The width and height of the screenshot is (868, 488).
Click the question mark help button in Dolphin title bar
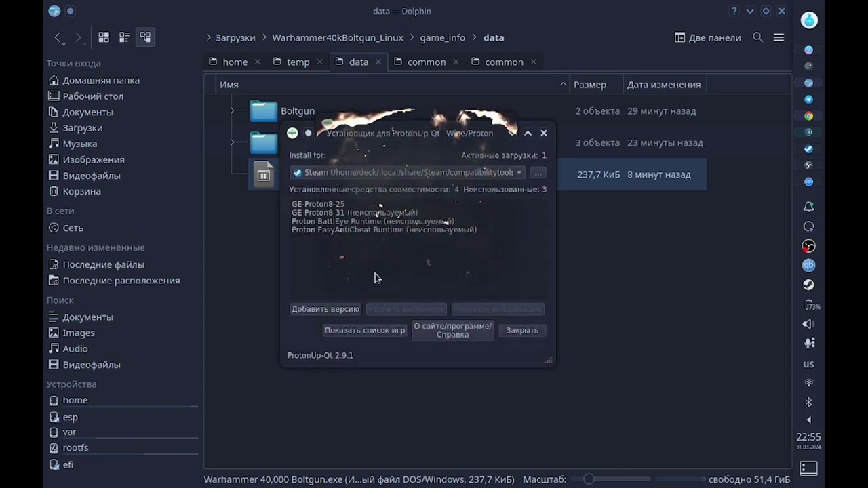point(734,11)
